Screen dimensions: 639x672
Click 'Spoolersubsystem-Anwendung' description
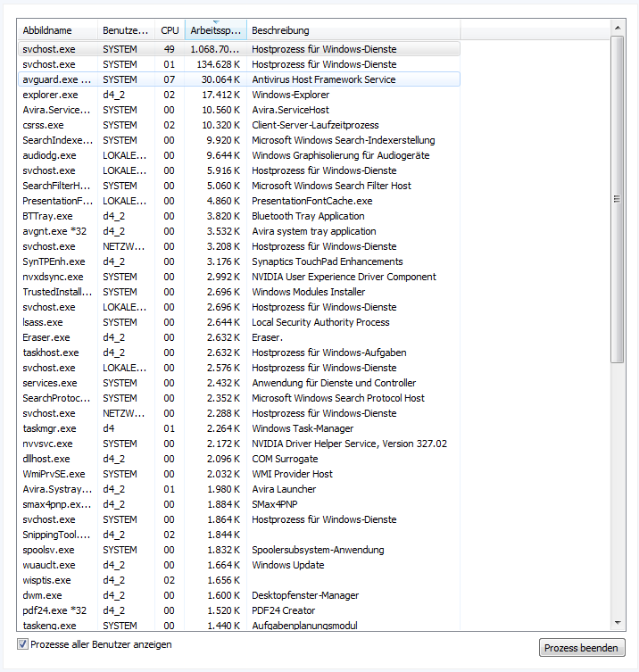pos(318,550)
